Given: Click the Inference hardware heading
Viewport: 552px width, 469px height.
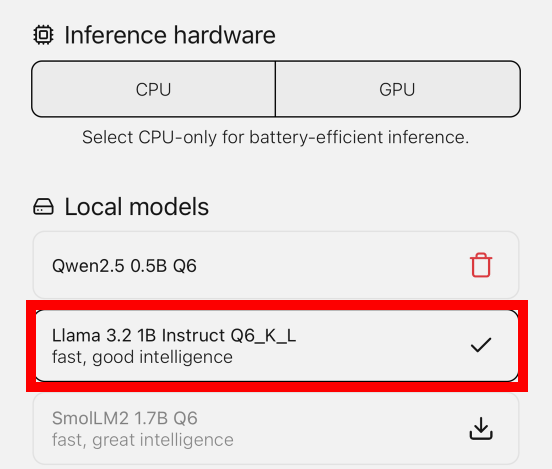Looking at the screenshot, I should pos(170,35).
